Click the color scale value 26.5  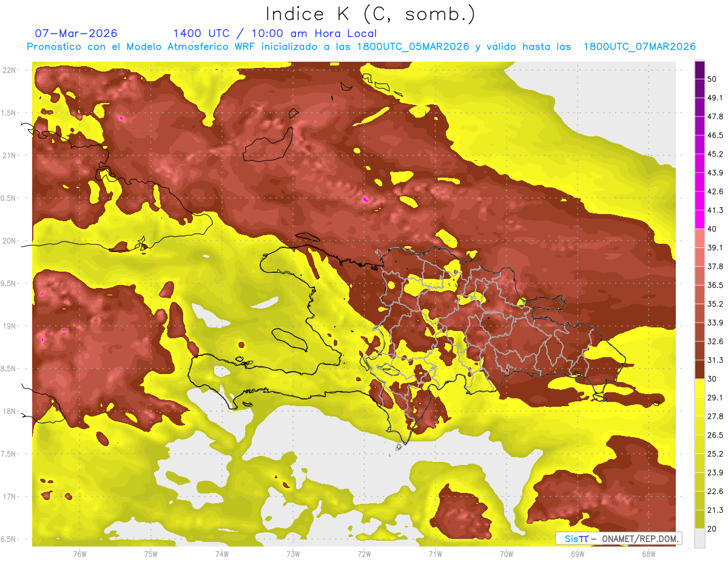pyautogui.click(x=715, y=435)
